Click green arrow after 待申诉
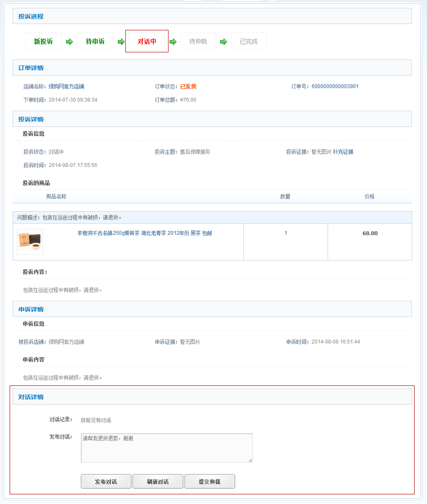 (121, 42)
